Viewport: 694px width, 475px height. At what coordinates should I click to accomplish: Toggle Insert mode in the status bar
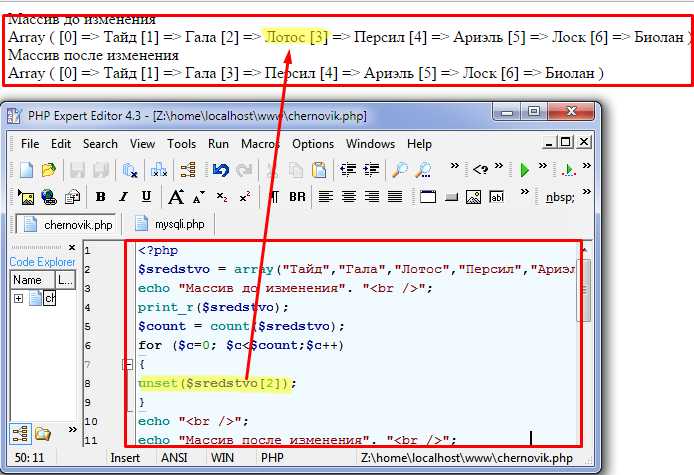125,458
